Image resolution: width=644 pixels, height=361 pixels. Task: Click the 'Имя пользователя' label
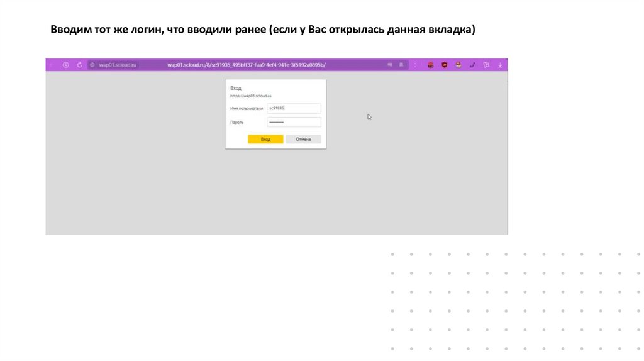(247, 108)
